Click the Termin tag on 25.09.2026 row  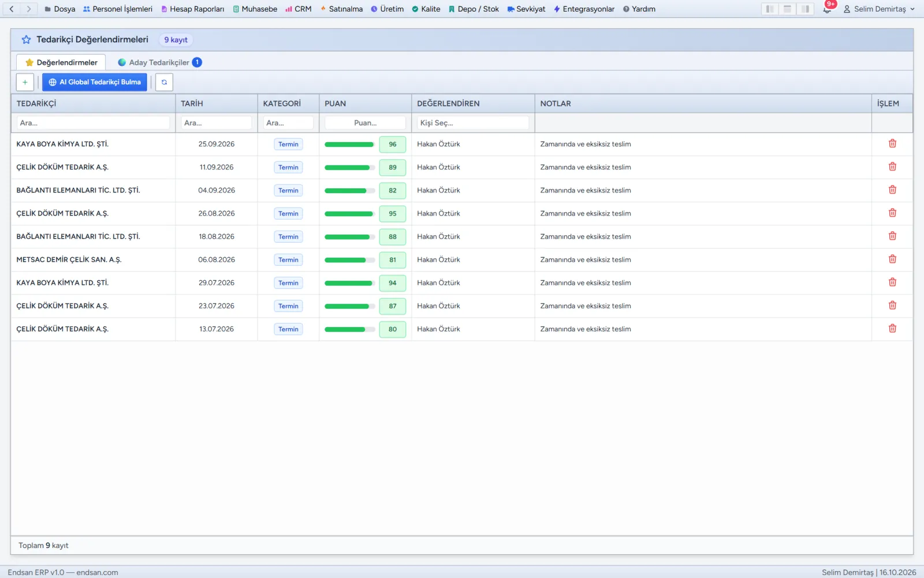coord(288,144)
